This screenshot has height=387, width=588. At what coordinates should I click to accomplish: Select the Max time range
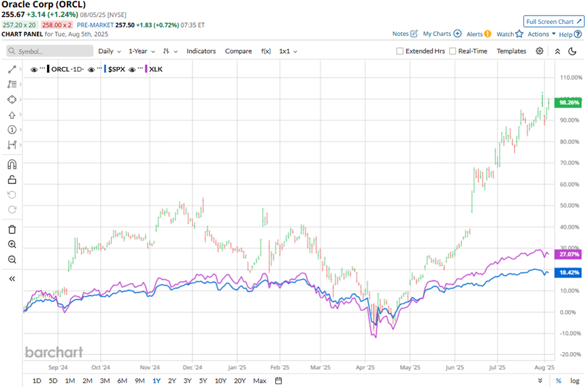[260, 381]
